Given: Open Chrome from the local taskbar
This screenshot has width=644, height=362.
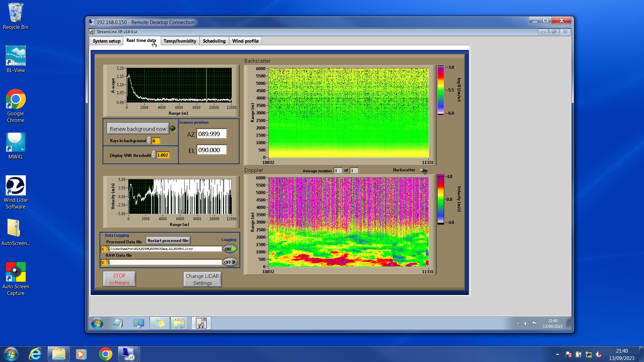Looking at the screenshot, I should (x=105, y=354).
